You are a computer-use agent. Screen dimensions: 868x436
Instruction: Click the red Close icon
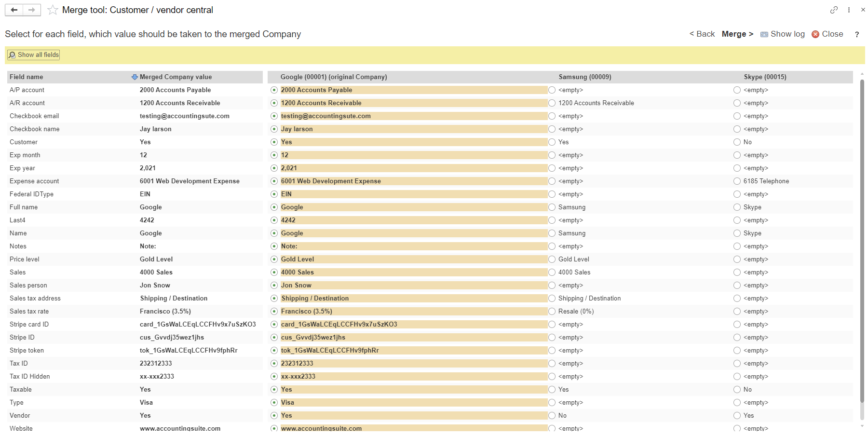pyautogui.click(x=815, y=34)
